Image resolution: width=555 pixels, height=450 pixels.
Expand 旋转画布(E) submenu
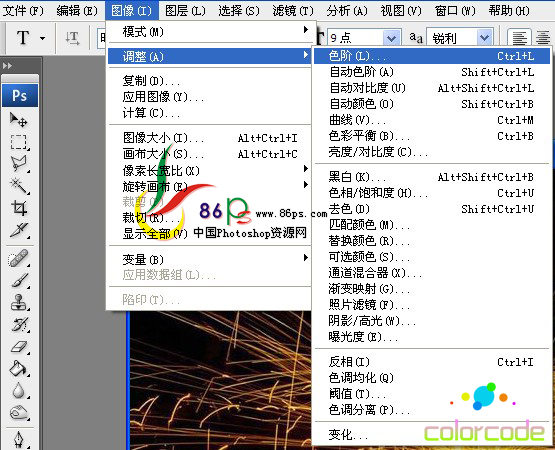[x=210, y=186]
